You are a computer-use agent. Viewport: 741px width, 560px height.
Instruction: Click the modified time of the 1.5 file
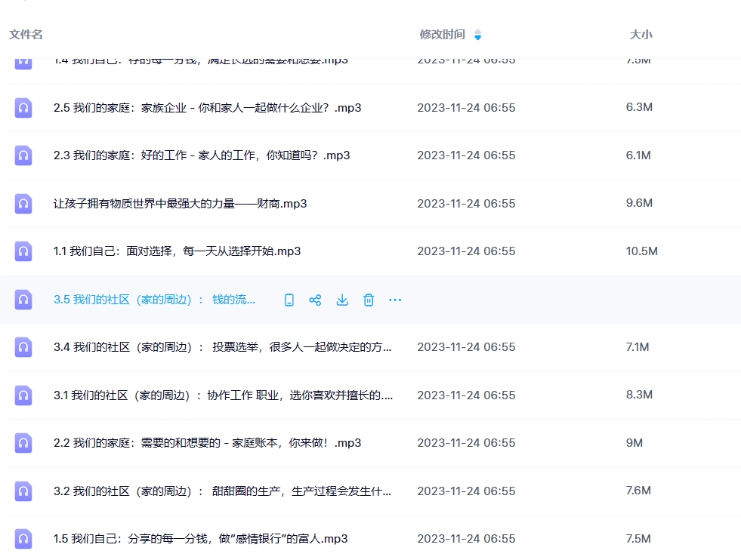click(467, 539)
